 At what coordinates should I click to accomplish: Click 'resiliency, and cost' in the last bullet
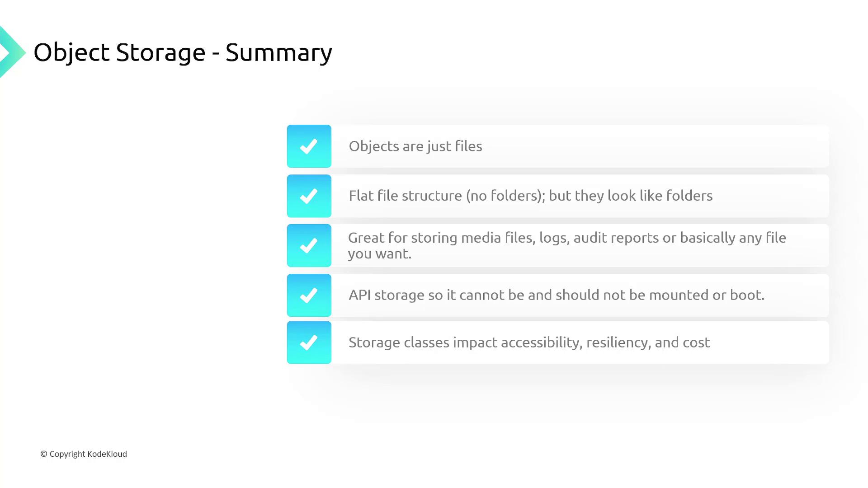[648, 343]
